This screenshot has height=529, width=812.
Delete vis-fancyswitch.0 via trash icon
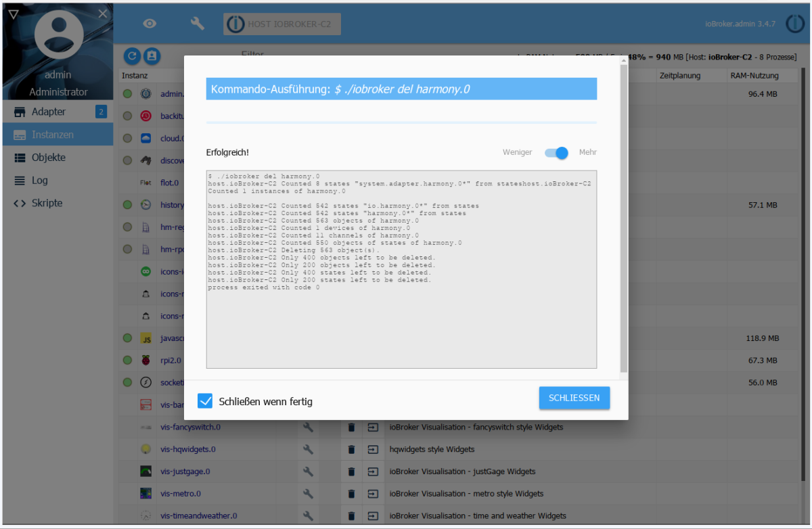[x=351, y=428]
